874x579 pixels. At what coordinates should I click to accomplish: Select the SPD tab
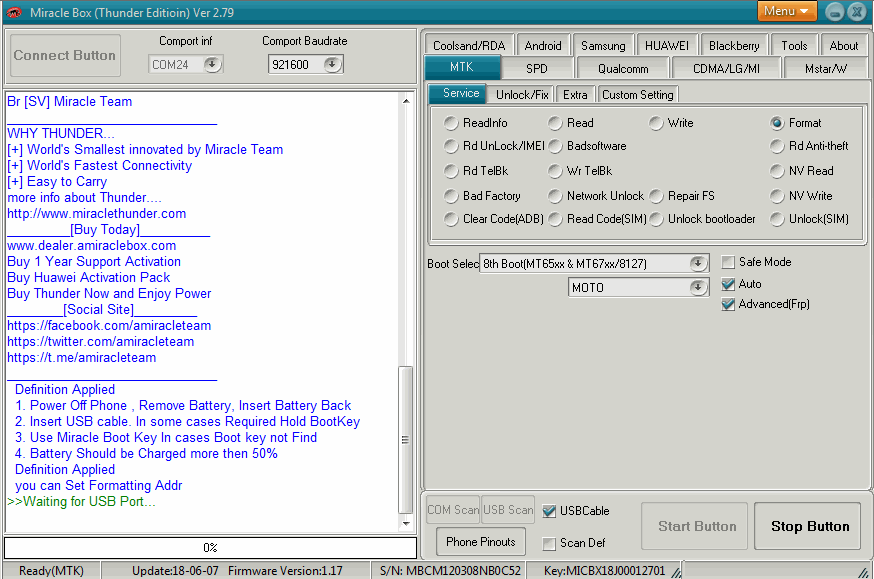537,69
